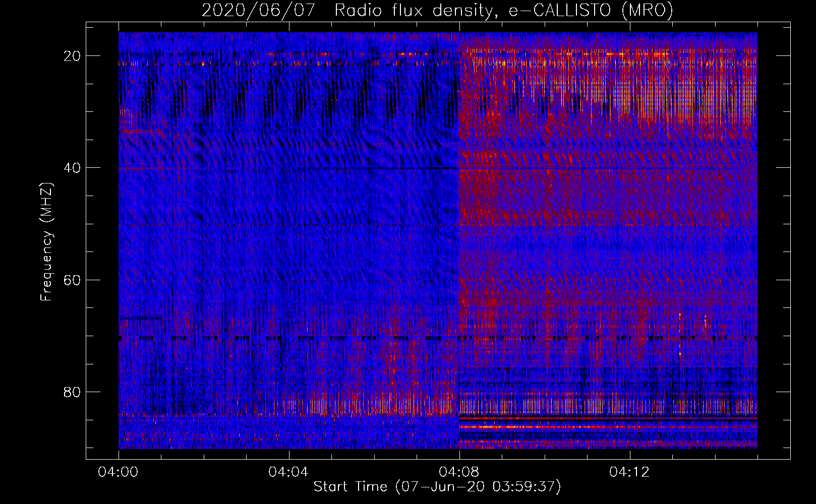Click the '04:12' time tick label
Image resolution: width=816 pixels, height=504 pixels.
[629, 472]
